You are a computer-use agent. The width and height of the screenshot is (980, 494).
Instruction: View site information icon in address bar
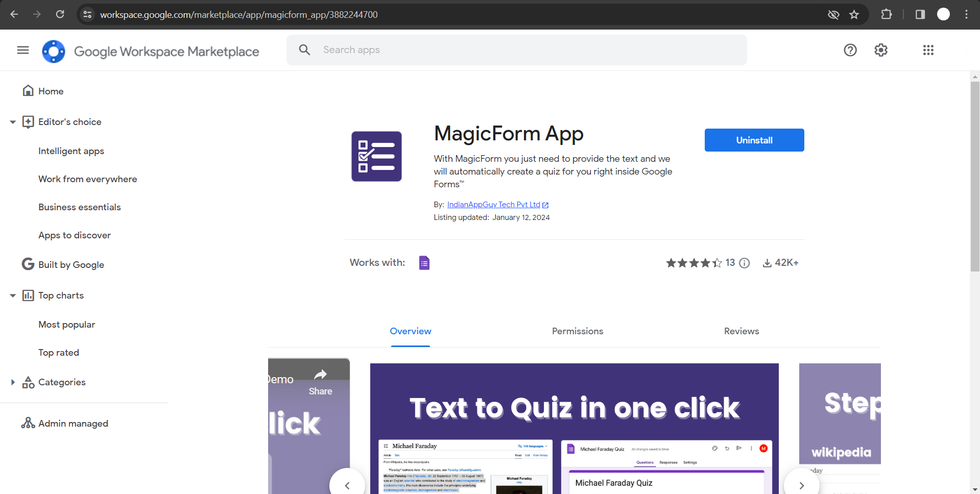point(88,14)
